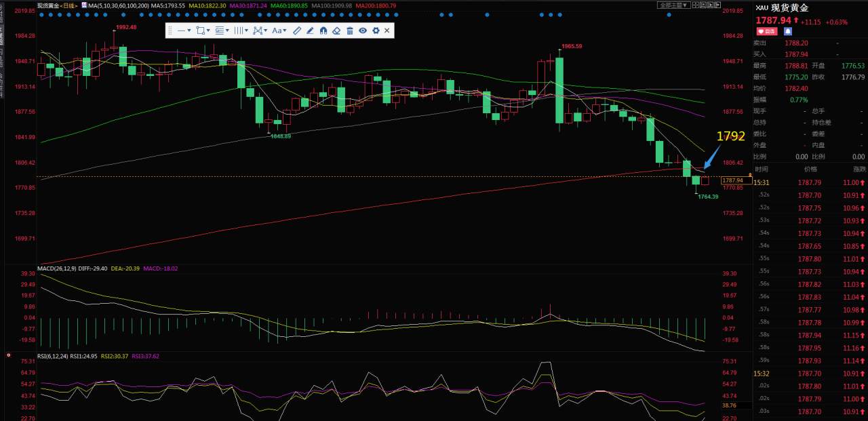Toggle the RSI panel red marker
The image size is (868, 421).
[7, 355]
